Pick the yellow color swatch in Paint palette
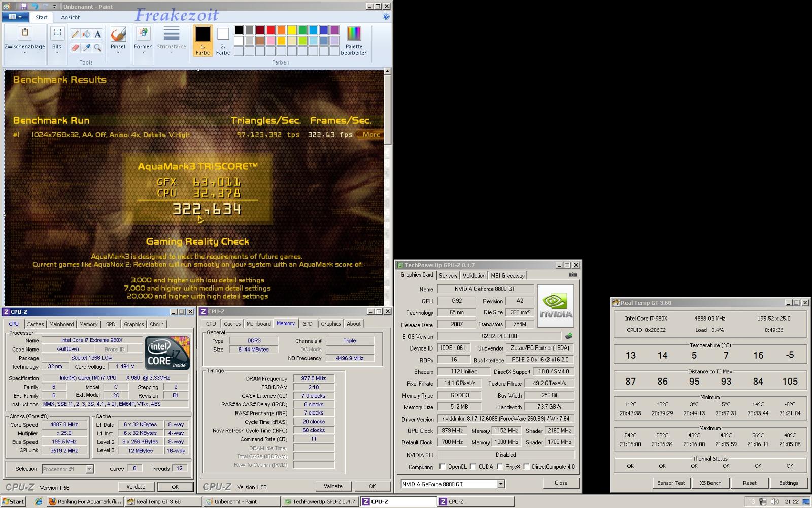This screenshot has width=812, height=508. pos(292,30)
